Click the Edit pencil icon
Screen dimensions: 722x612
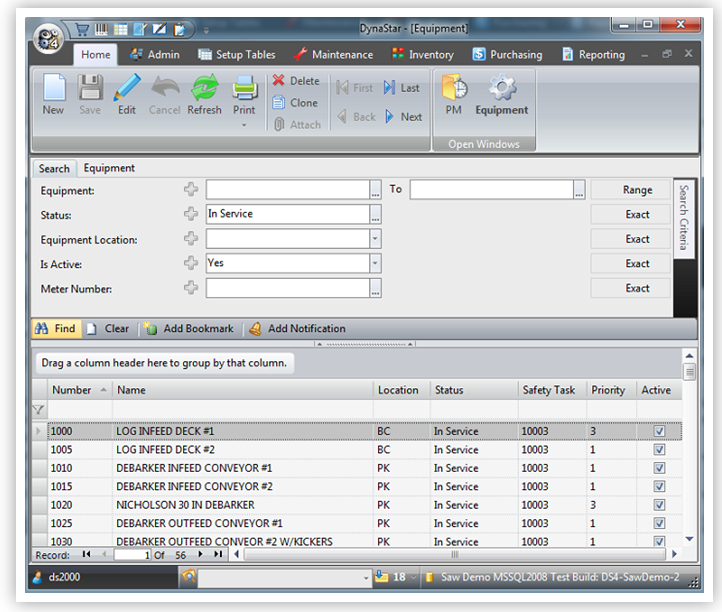point(126,95)
